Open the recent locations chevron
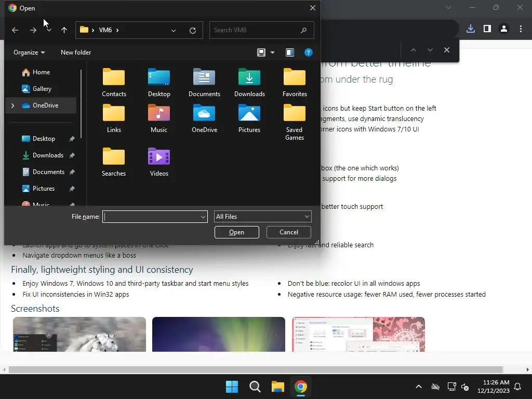This screenshot has height=399, width=532. click(x=49, y=30)
